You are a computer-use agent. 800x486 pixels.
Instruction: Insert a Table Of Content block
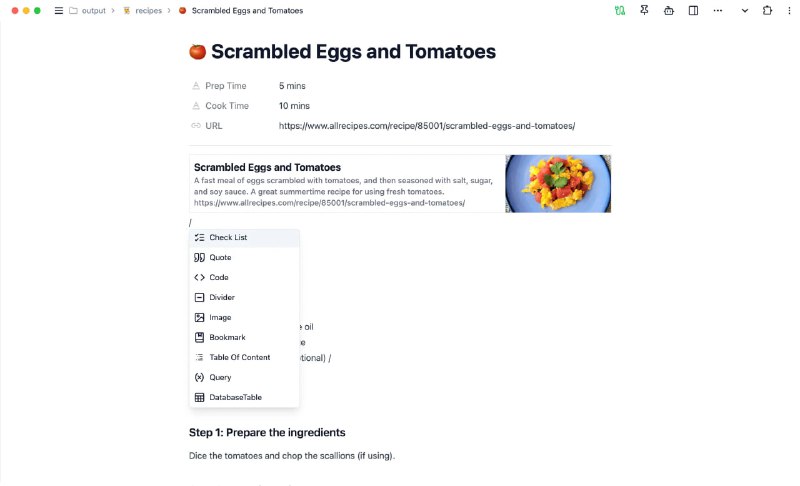[244, 357]
